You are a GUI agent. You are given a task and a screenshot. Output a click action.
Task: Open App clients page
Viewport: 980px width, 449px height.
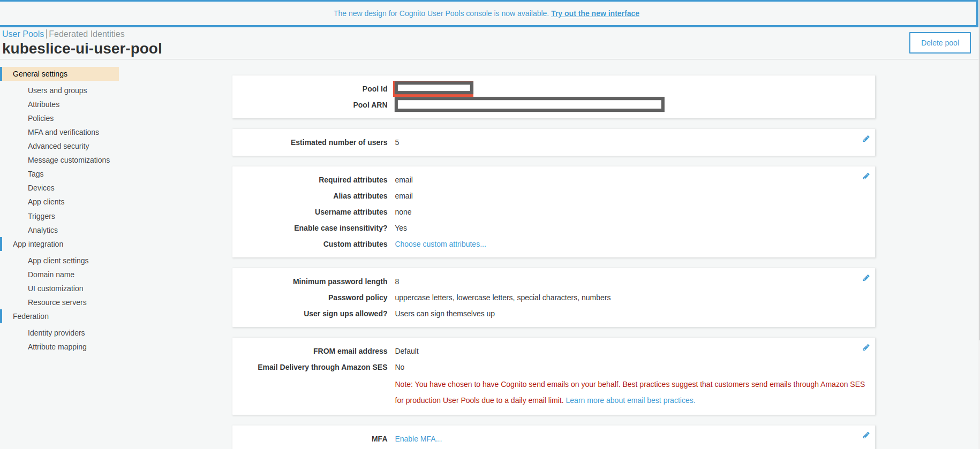(x=46, y=202)
